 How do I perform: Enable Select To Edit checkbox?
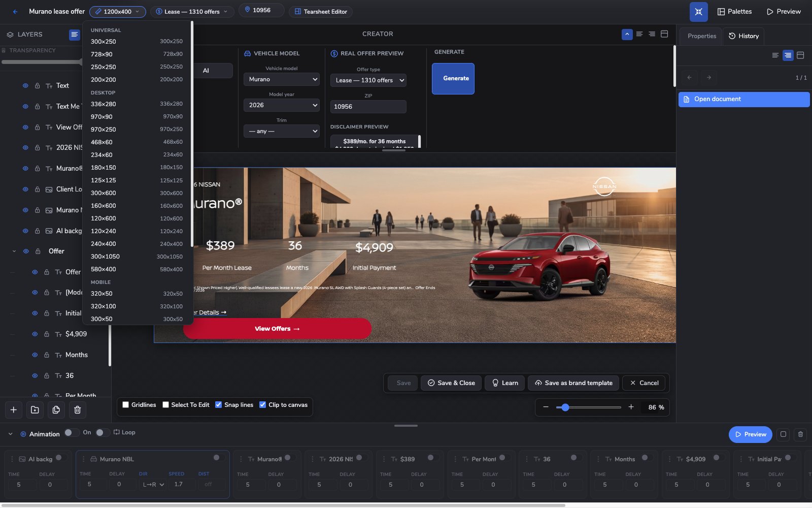pos(165,405)
